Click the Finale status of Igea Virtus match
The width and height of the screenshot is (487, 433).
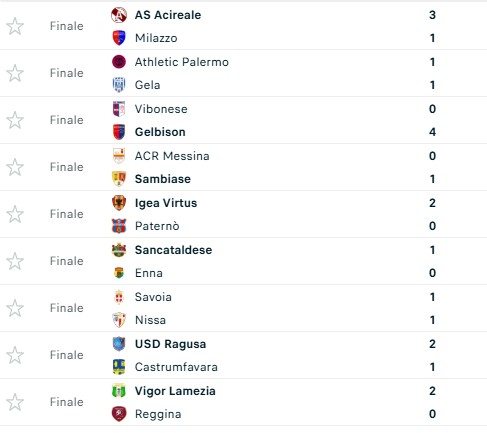click(67, 214)
